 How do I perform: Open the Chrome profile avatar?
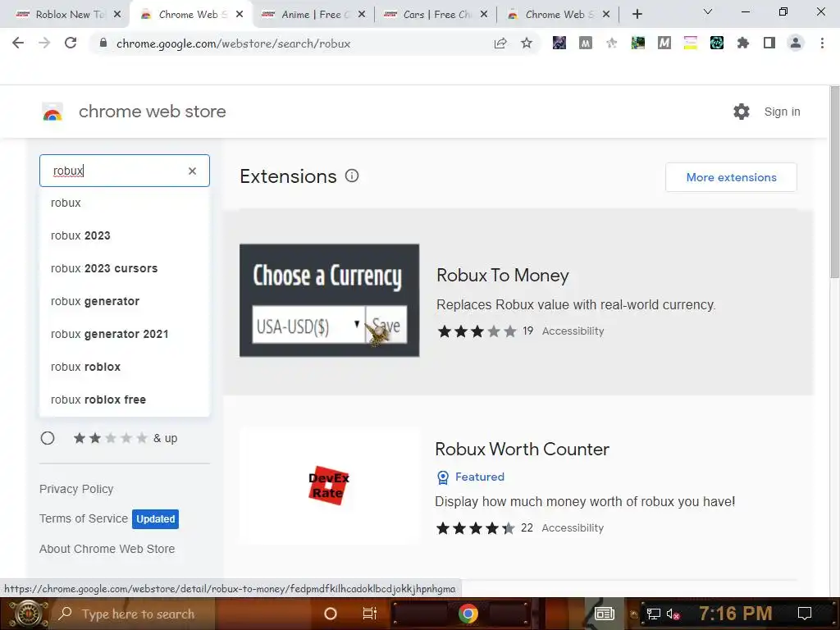(x=796, y=43)
